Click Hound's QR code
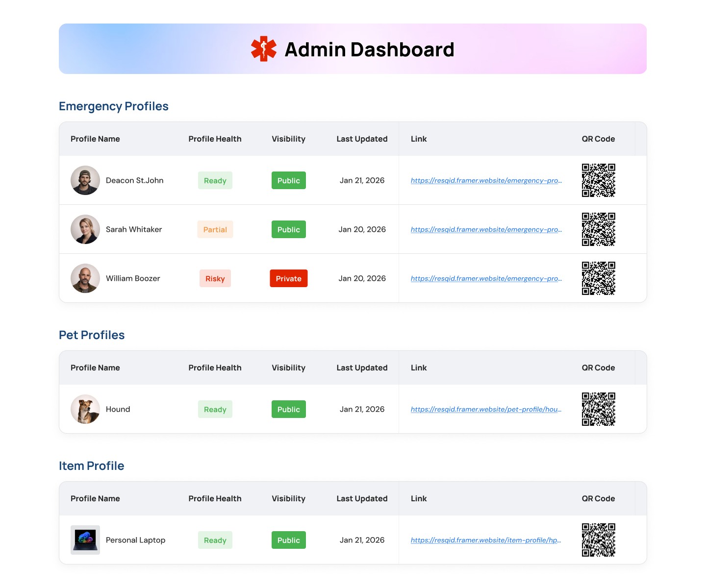This screenshot has height=588, width=706. tap(598, 409)
